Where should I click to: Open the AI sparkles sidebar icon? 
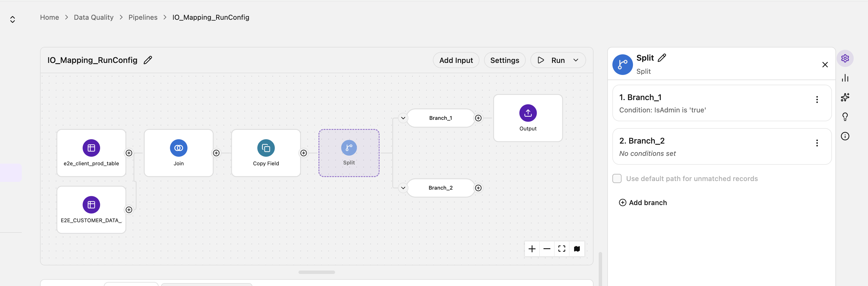(x=845, y=97)
